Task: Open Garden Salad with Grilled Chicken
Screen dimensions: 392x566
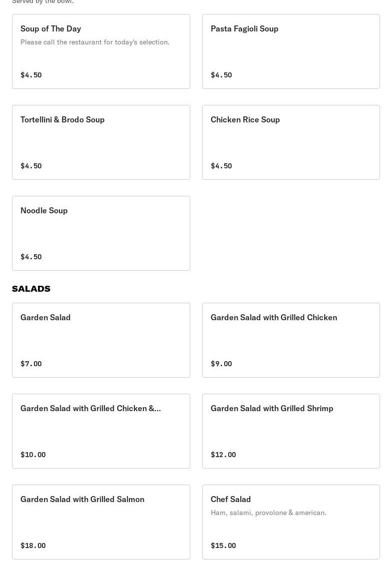Action: (x=291, y=340)
